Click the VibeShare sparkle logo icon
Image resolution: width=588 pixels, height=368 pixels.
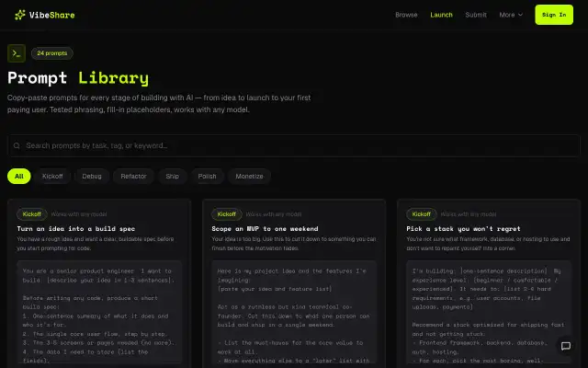pos(20,15)
